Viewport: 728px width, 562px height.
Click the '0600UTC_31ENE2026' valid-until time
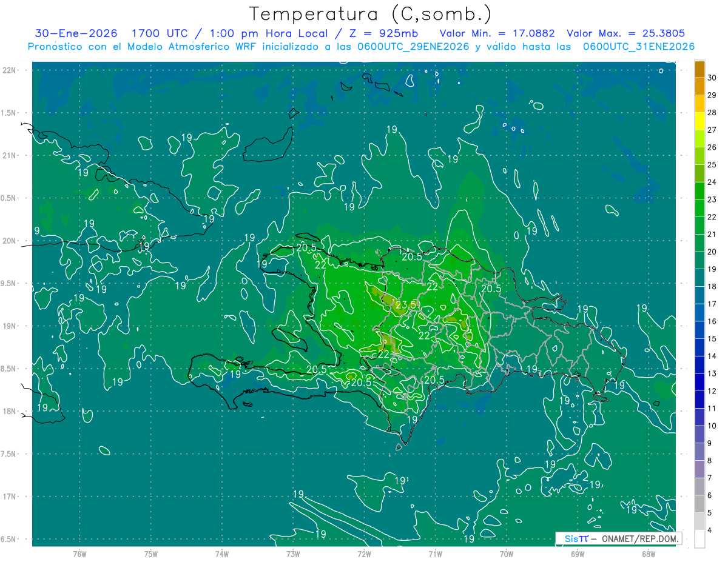638,47
